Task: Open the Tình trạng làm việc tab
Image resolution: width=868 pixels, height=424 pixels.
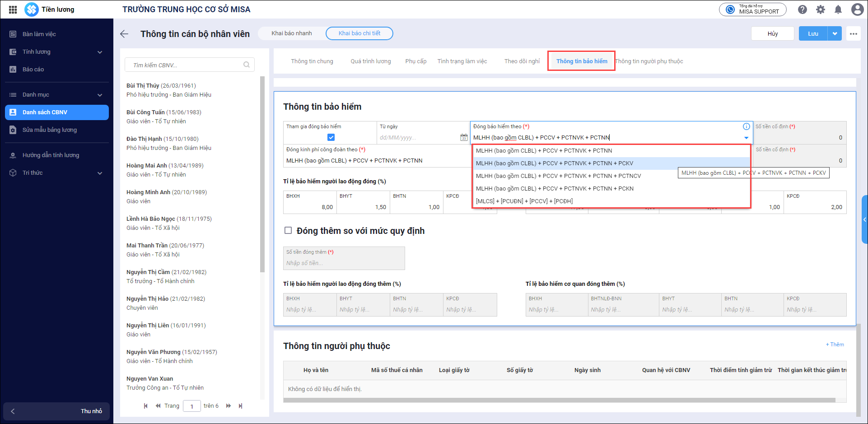Action: 462,61
